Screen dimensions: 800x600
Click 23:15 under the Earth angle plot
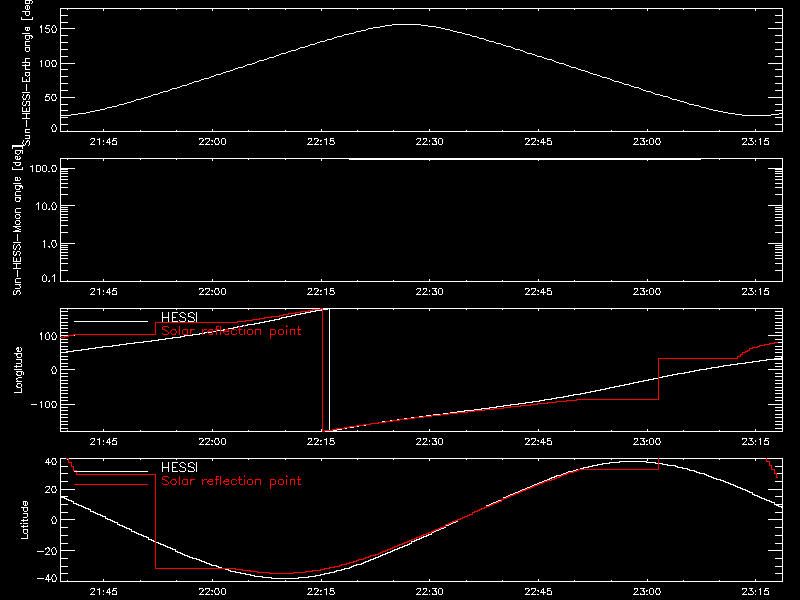coord(756,142)
